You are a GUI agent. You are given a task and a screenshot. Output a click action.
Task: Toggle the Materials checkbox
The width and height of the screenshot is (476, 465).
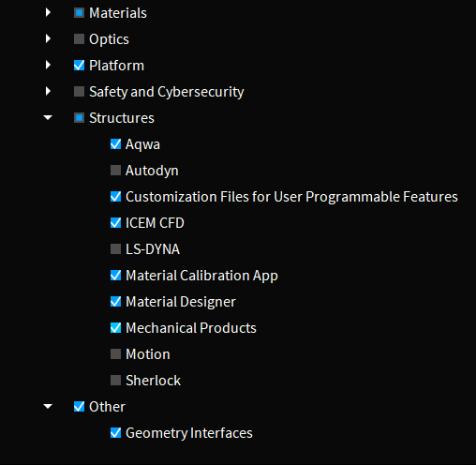pos(79,13)
